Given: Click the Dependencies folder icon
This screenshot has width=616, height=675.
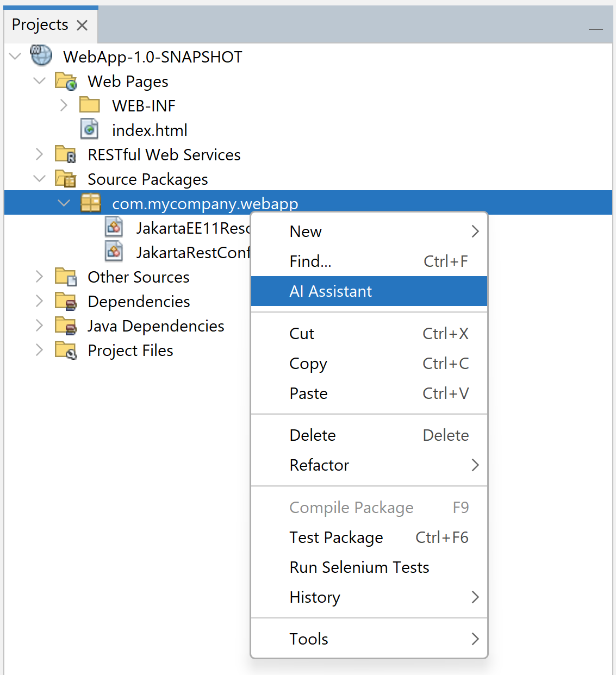Looking at the screenshot, I should tap(66, 301).
